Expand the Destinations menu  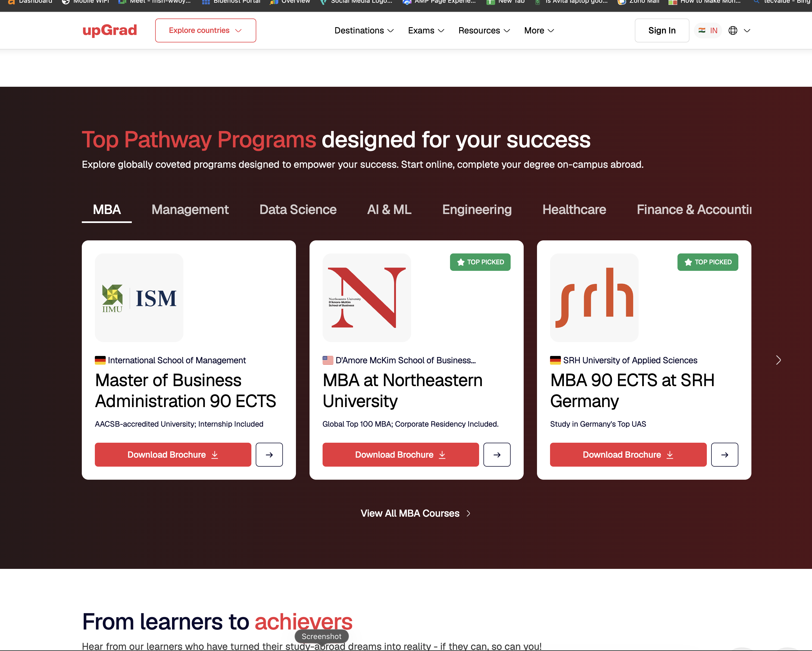click(x=364, y=30)
